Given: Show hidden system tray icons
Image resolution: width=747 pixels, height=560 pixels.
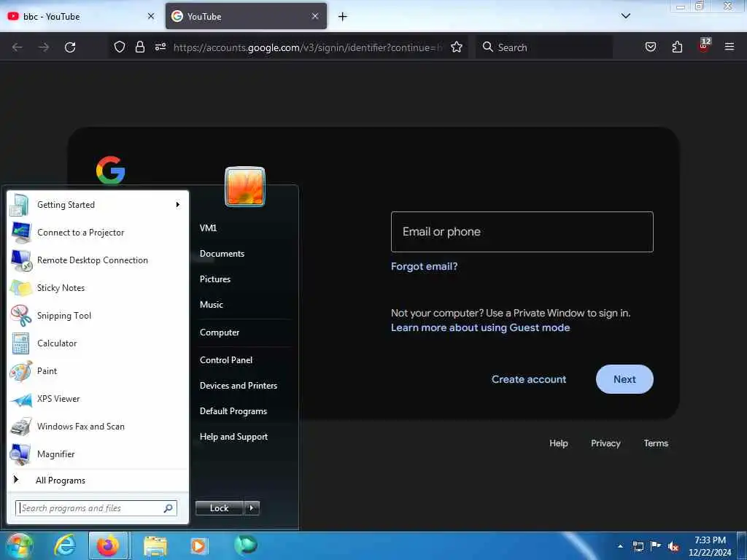Looking at the screenshot, I should 620,546.
